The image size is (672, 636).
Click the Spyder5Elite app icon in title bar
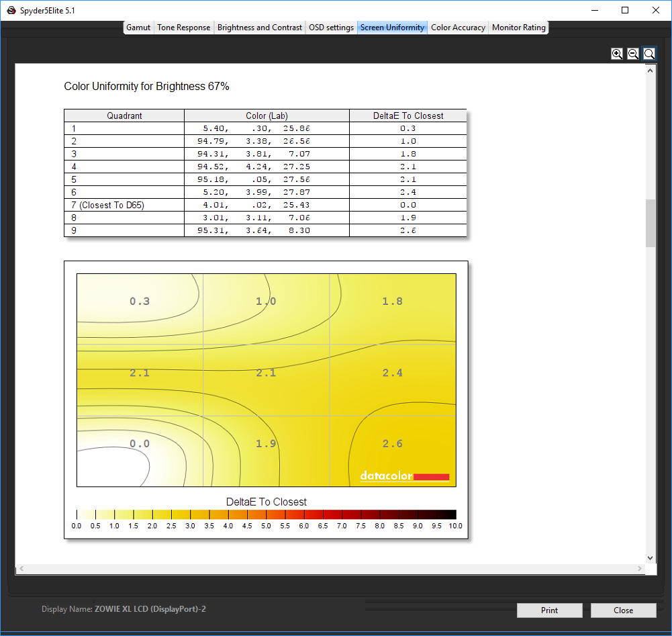pyautogui.click(x=11, y=10)
